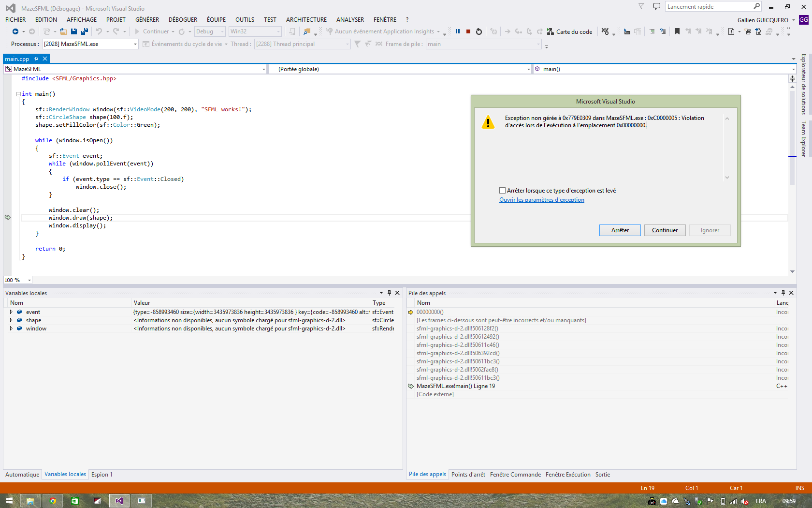Pause debugging with the Pause icon

457,31
